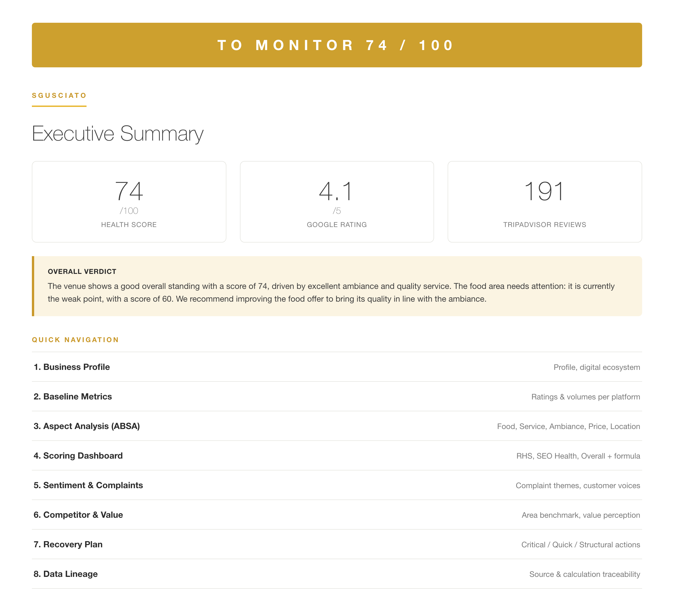Navigate to Competitor & Value section

tap(337, 515)
